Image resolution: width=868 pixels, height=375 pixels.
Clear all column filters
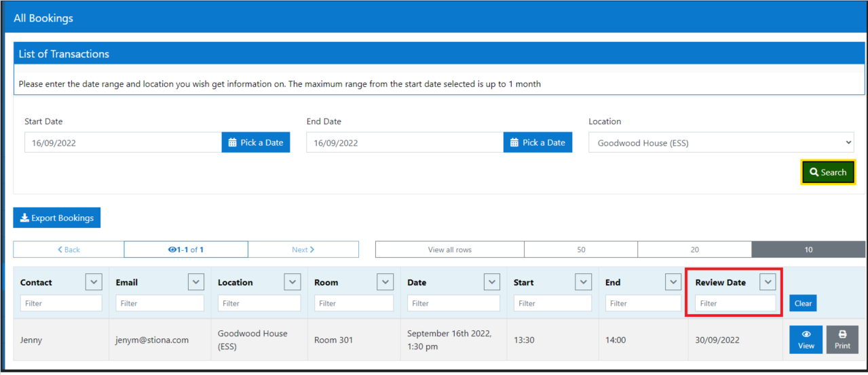coord(803,303)
